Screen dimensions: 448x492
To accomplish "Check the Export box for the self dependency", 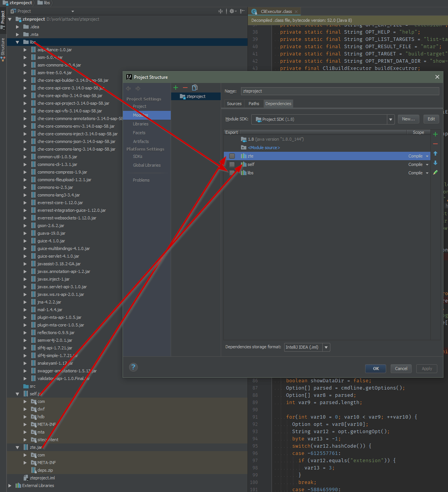I will (x=232, y=164).
